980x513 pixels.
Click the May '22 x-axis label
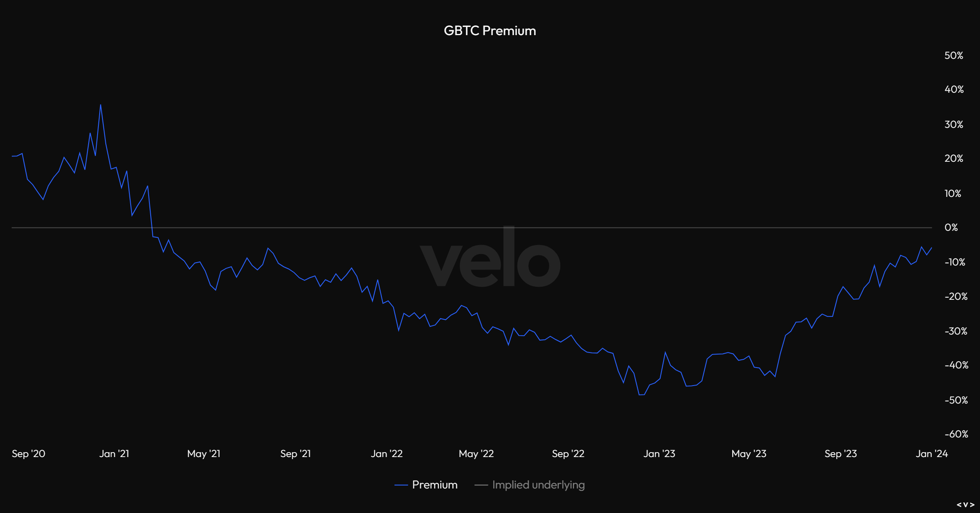[476, 454]
